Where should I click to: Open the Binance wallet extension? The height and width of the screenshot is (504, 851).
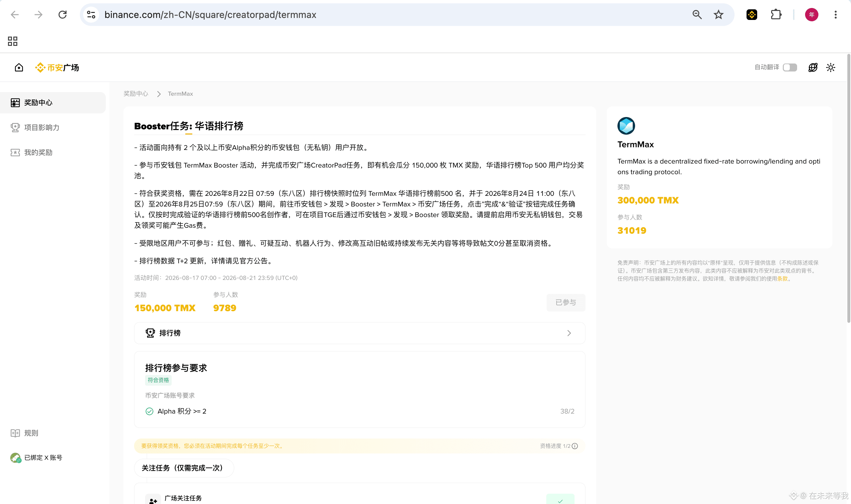(x=752, y=15)
